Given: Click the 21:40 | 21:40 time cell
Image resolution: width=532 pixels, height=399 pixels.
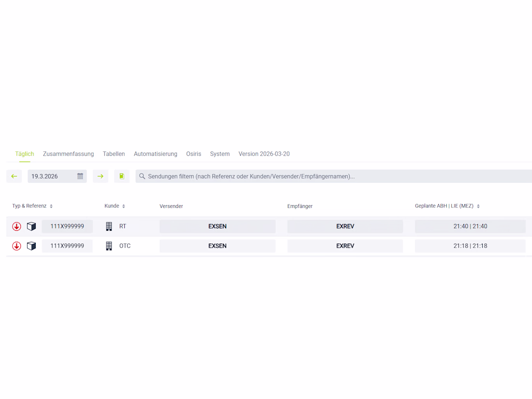Looking at the screenshot, I should 470,226.
